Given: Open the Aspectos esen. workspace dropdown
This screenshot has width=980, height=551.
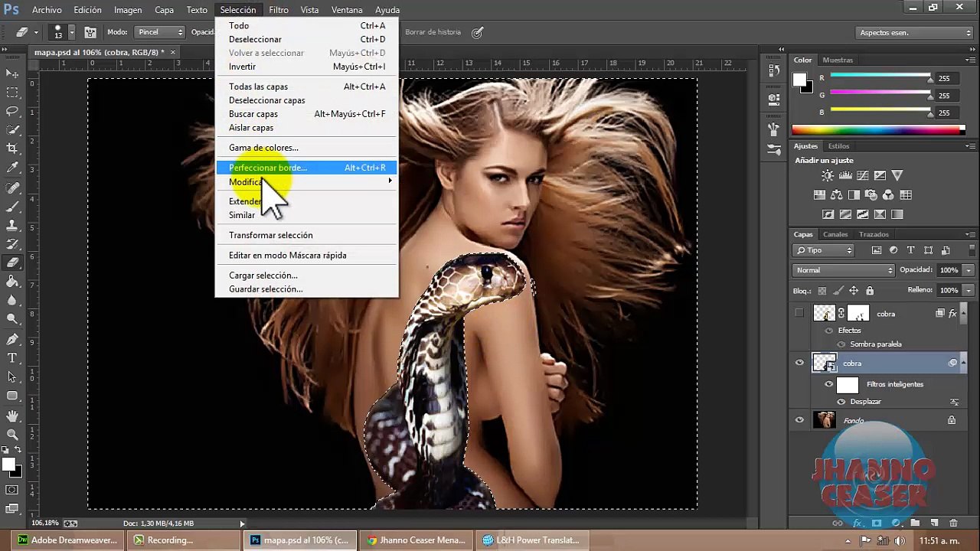Looking at the screenshot, I should click(x=915, y=33).
